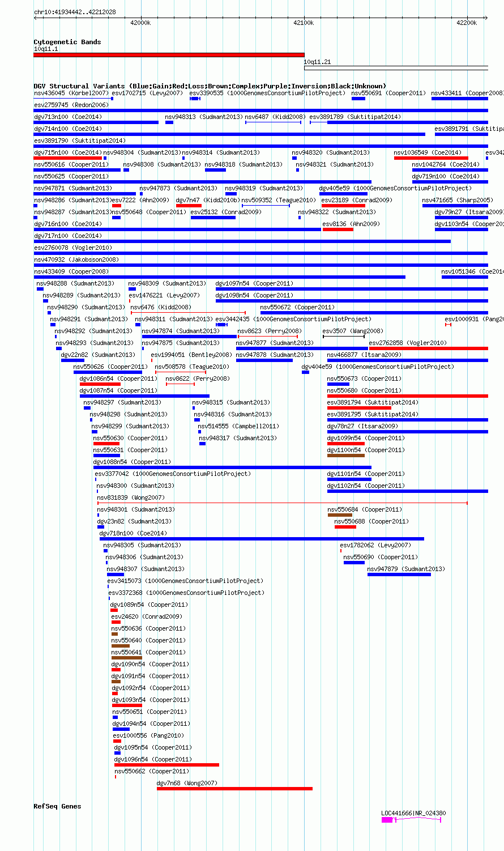This screenshot has width=504, height=851.
Task: Click dgv1088n54 (Cooper2011) label
Action: pos(132,462)
